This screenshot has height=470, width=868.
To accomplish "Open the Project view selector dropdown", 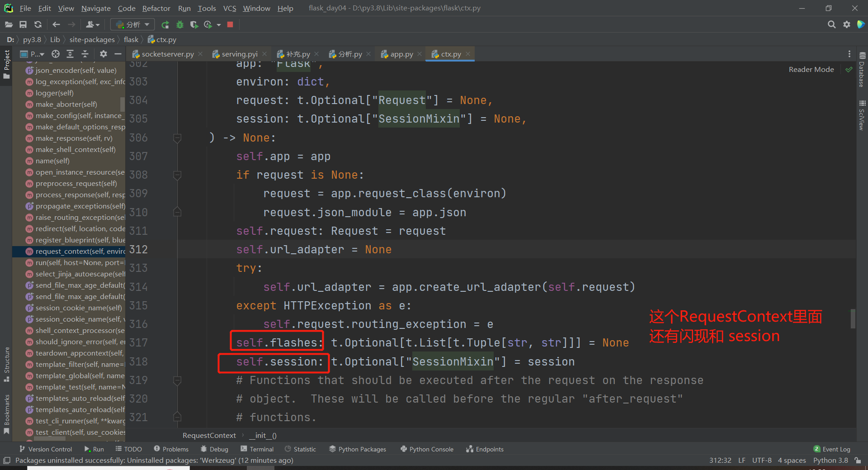I will pyautogui.click(x=33, y=54).
